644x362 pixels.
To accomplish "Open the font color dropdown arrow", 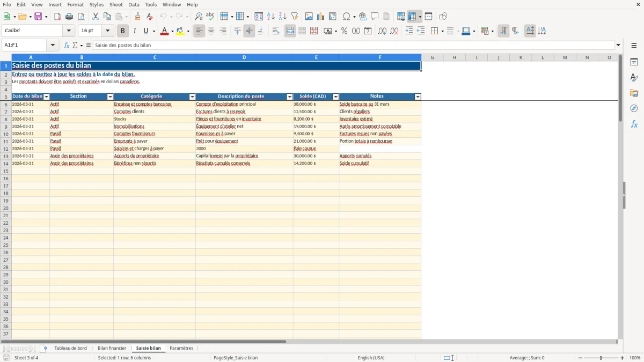I will pos(172,31).
